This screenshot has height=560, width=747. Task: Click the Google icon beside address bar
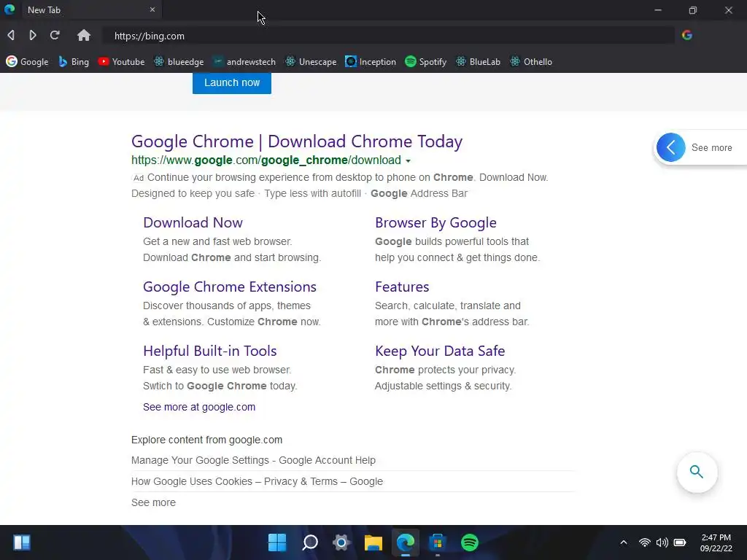686,35
